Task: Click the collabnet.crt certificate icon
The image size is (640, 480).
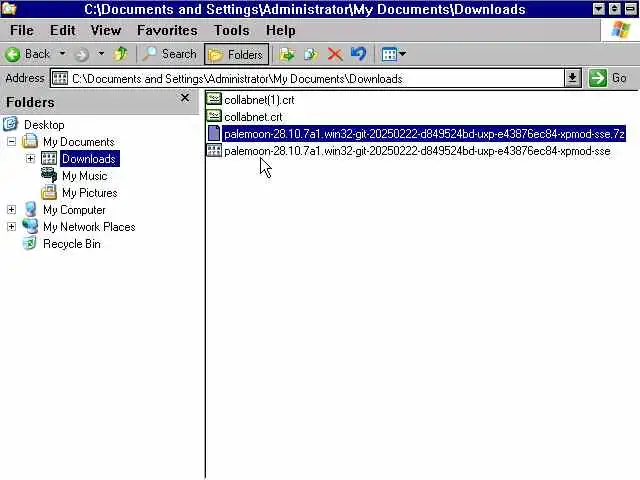Action: (x=213, y=116)
